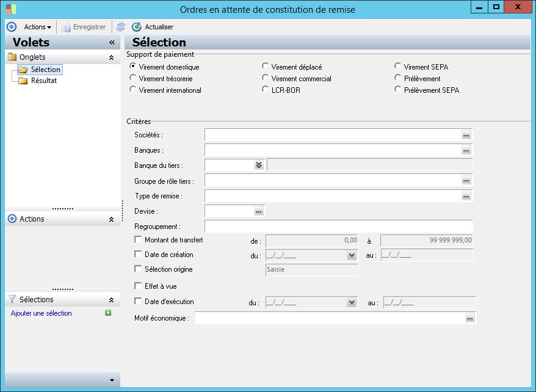The width and height of the screenshot is (536, 392).
Task: Enable Date d'exécution checkbox
Action: [x=138, y=301]
